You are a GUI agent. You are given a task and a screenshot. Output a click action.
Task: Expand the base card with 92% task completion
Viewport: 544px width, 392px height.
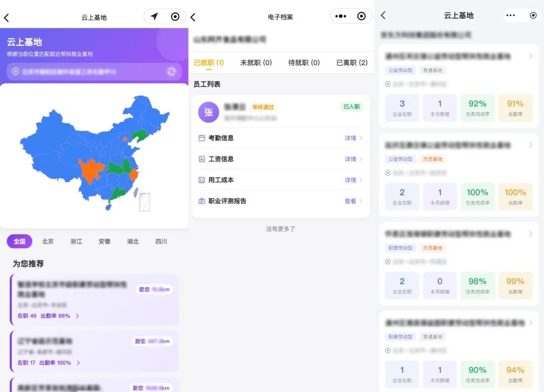pos(530,56)
